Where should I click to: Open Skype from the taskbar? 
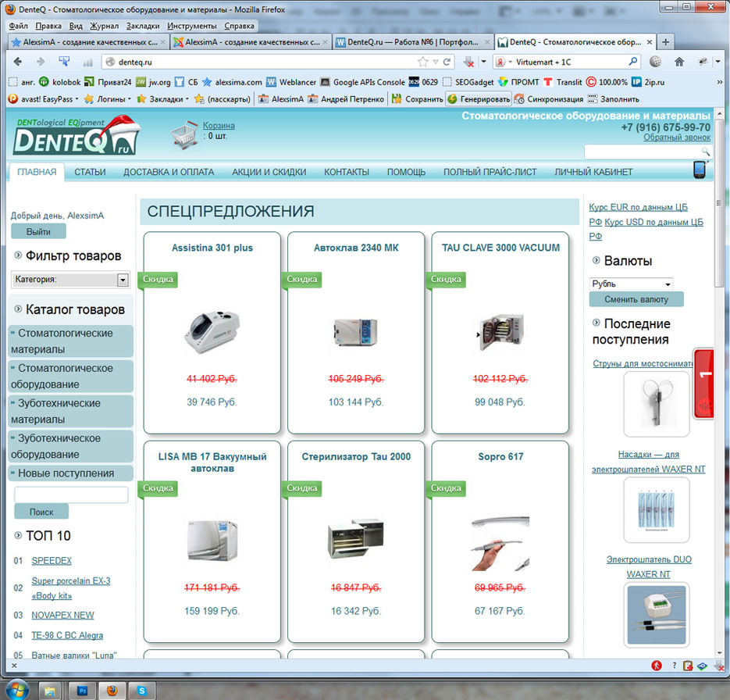142,690
